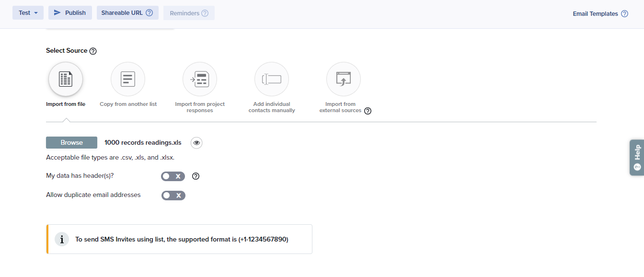Select Import from project responses icon
This screenshot has height=277, width=644.
[x=200, y=79]
